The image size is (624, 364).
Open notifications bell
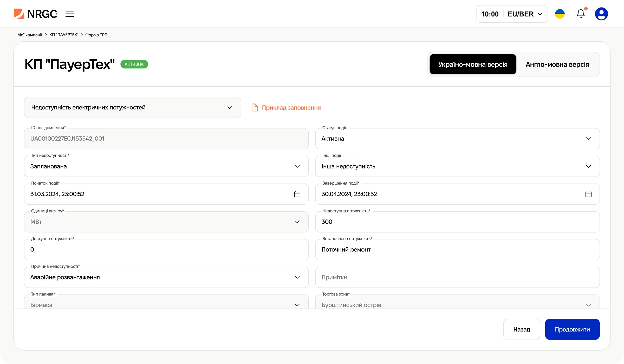(581, 14)
